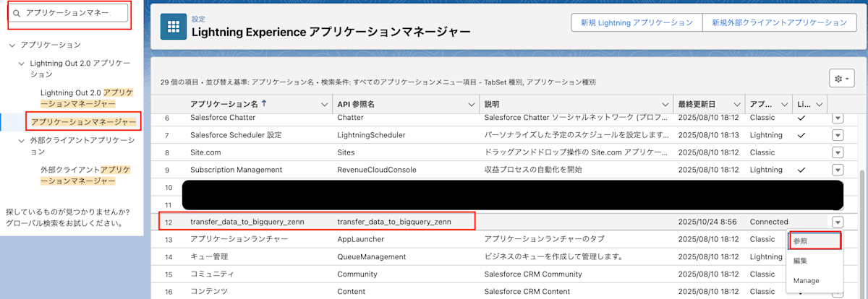Click transfer_data_to_bigquery_zenn in API 参照名 column
The height and width of the screenshot is (299, 868).
(x=394, y=222)
